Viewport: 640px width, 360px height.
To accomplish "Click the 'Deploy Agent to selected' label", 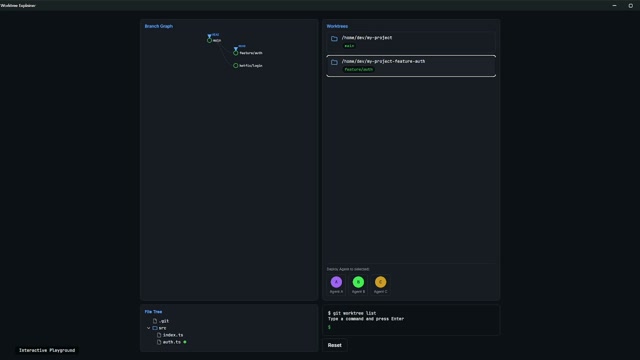I will 348,269.
